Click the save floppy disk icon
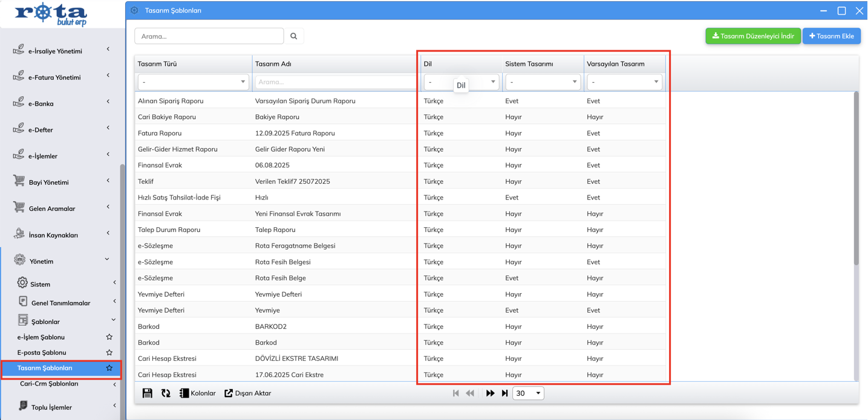868x420 pixels. 147,393
